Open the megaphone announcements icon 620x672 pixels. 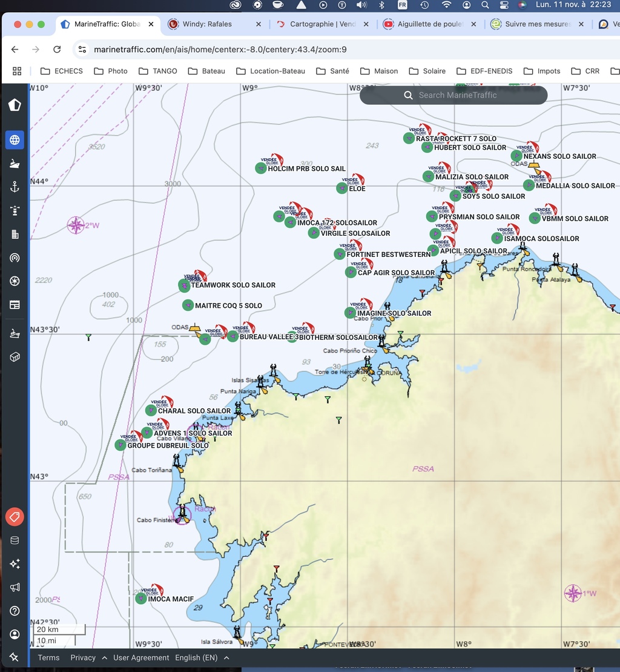(15, 587)
